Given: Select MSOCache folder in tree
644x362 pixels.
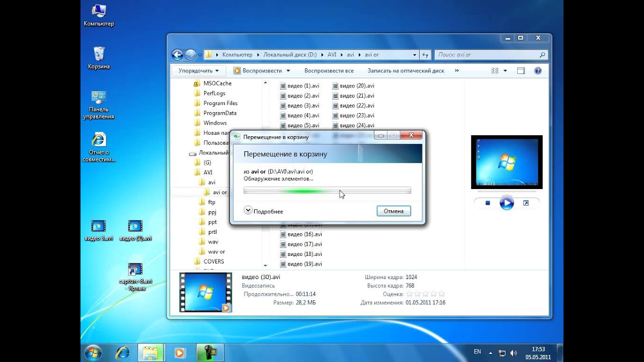Looking at the screenshot, I should [x=217, y=83].
